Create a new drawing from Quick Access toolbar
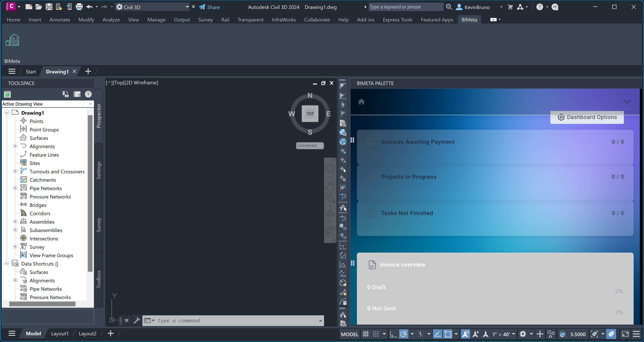Viewport: 644px width, 342px height. (x=29, y=7)
